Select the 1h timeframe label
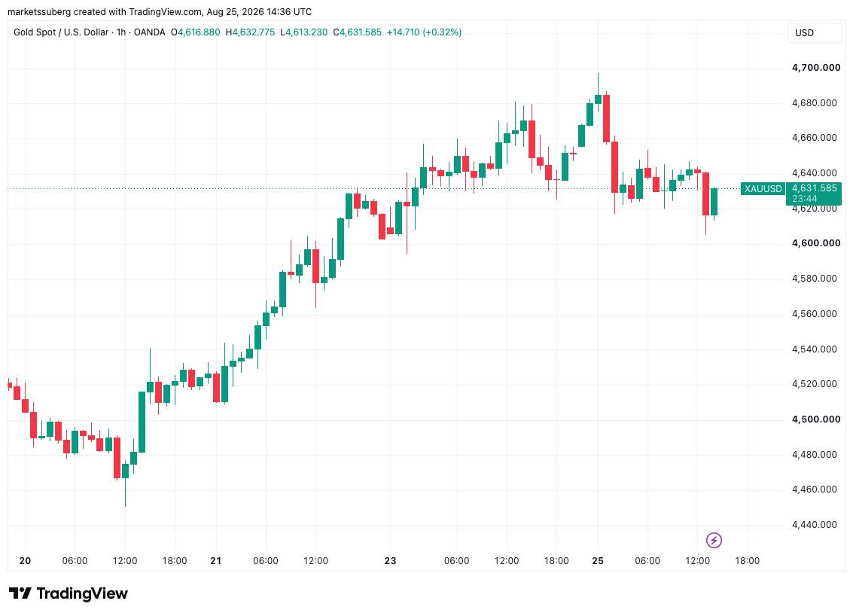The image size is (853, 616). (121, 32)
